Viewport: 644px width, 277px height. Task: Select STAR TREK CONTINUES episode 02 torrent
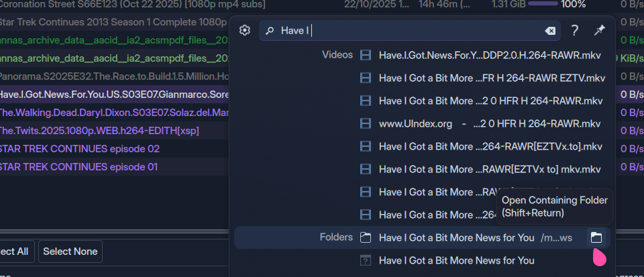[79, 148]
